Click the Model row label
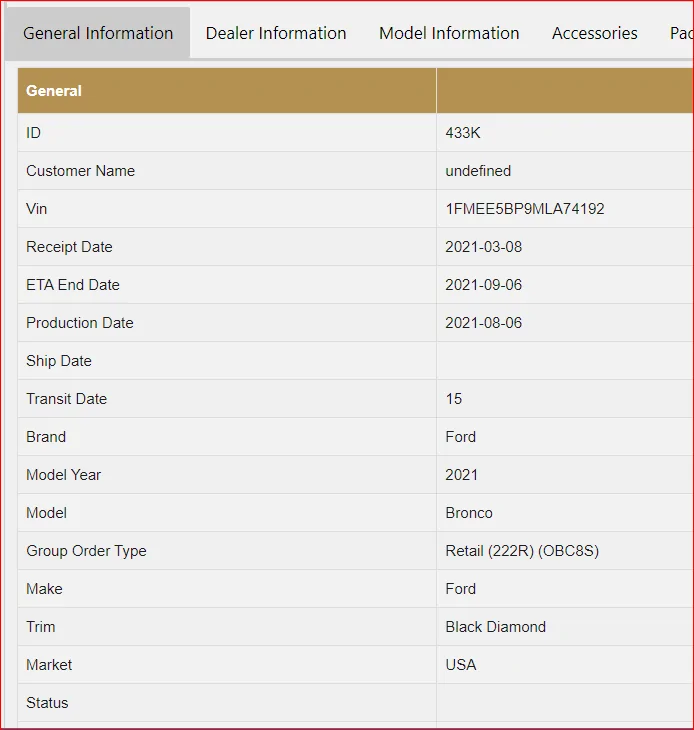The image size is (694, 730). click(47, 513)
